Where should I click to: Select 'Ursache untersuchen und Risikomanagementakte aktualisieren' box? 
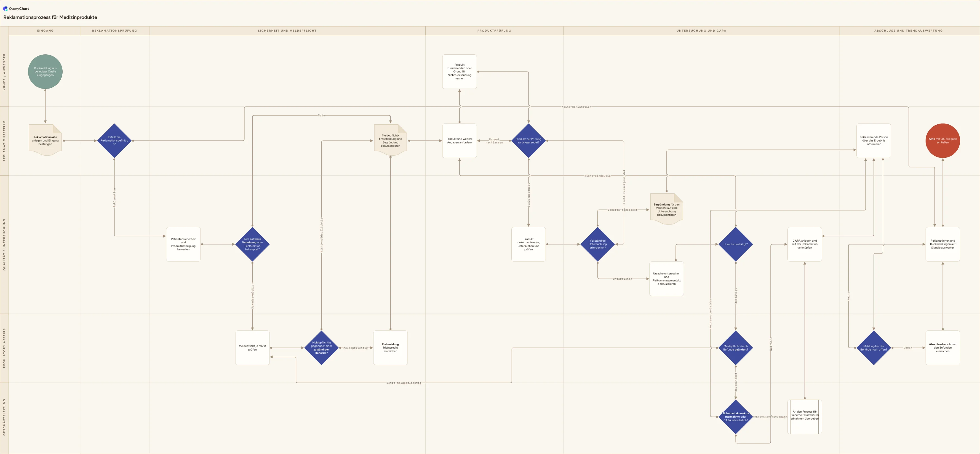click(666, 279)
